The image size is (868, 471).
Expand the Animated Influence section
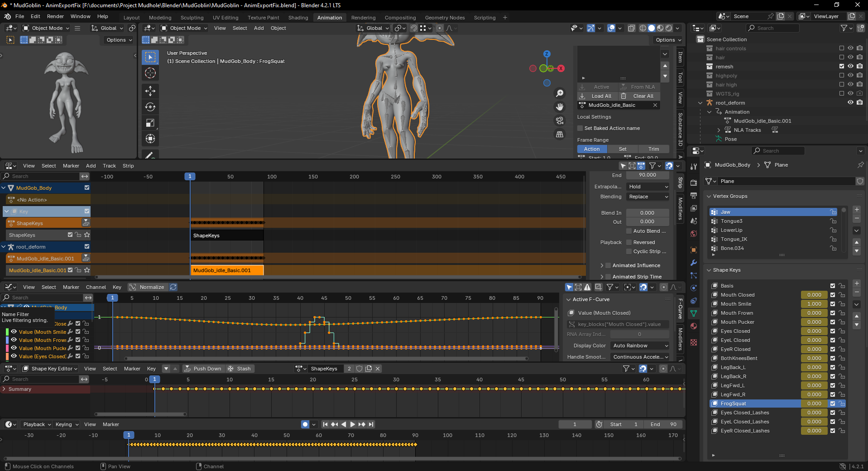[602, 265]
